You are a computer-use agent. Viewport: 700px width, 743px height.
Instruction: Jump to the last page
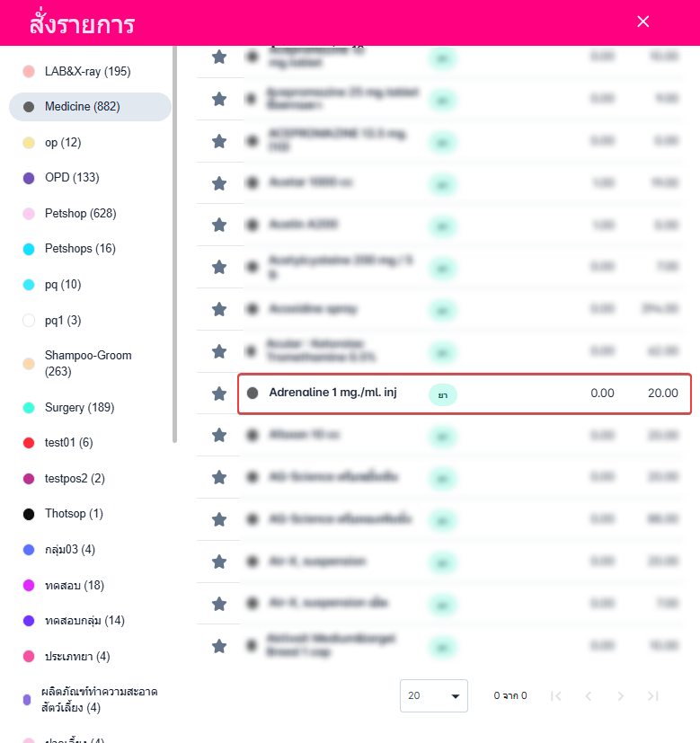[x=653, y=695]
